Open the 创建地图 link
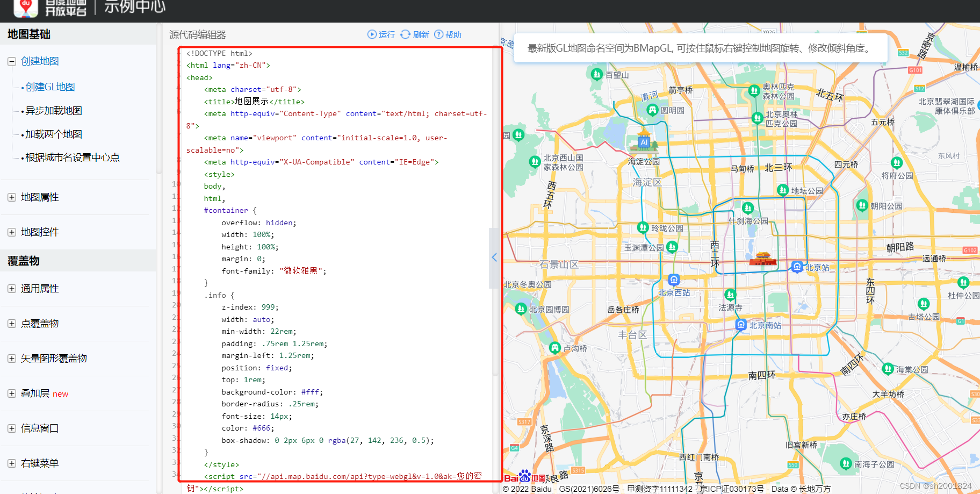 (40, 61)
